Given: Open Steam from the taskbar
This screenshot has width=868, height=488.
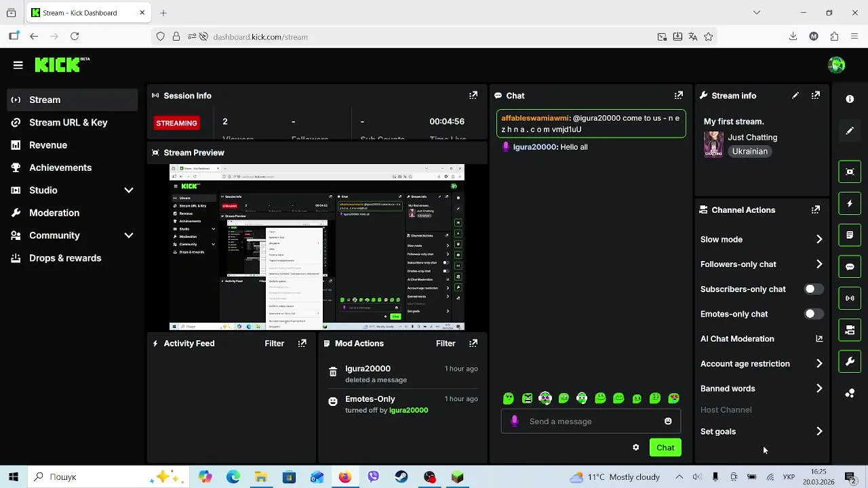Looking at the screenshot, I should [x=401, y=477].
